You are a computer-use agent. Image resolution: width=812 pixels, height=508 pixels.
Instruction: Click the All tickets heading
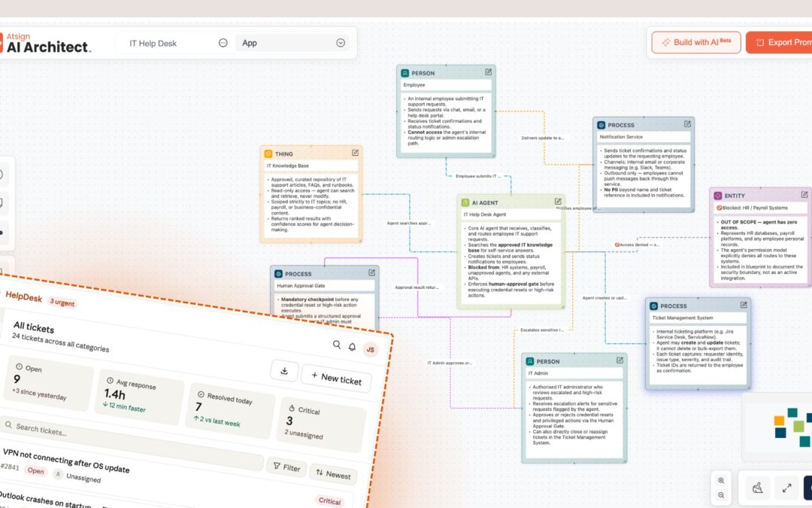(33, 327)
